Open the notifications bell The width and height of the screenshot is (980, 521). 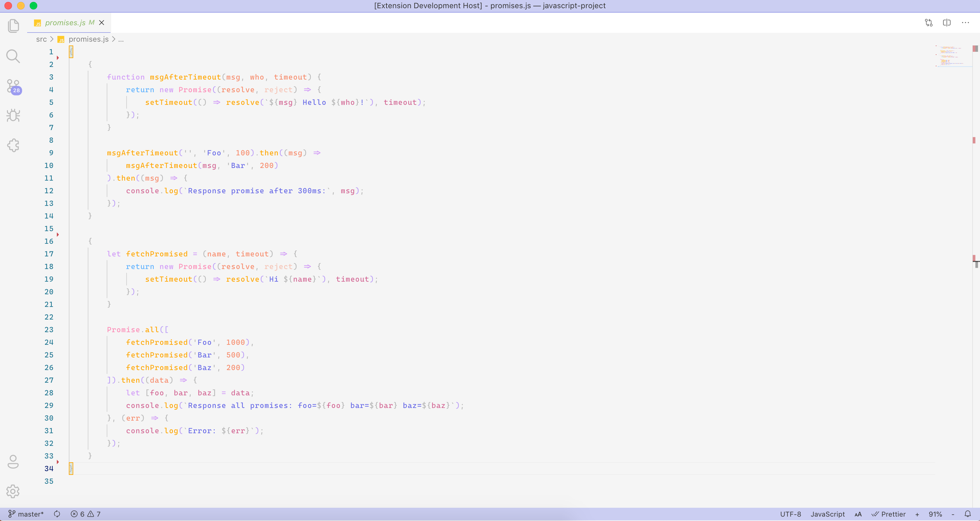click(967, 514)
